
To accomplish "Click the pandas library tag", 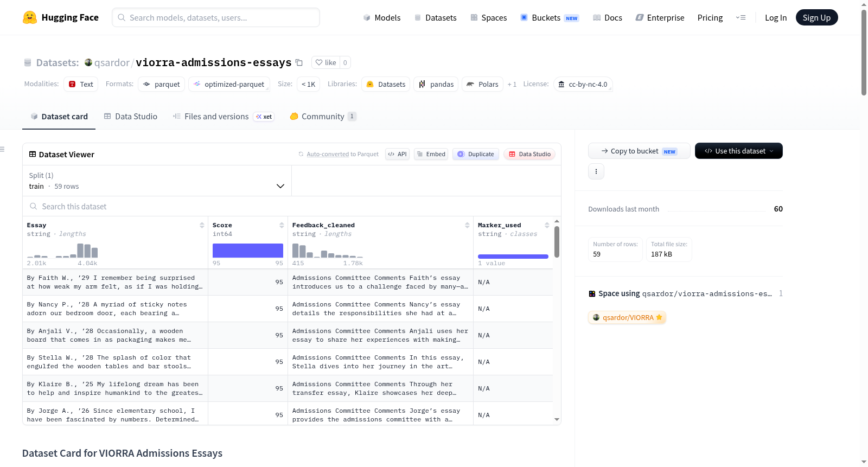I will click(x=436, y=84).
